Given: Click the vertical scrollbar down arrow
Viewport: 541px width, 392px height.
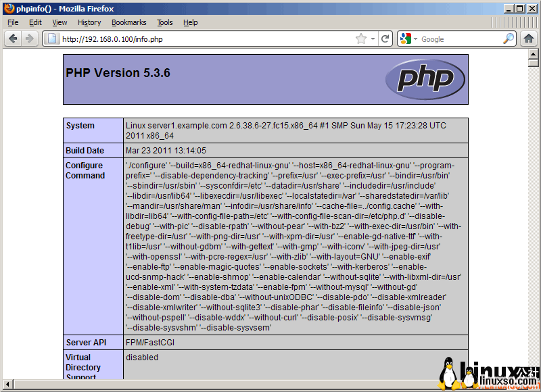Looking at the screenshot, I should click(533, 374).
